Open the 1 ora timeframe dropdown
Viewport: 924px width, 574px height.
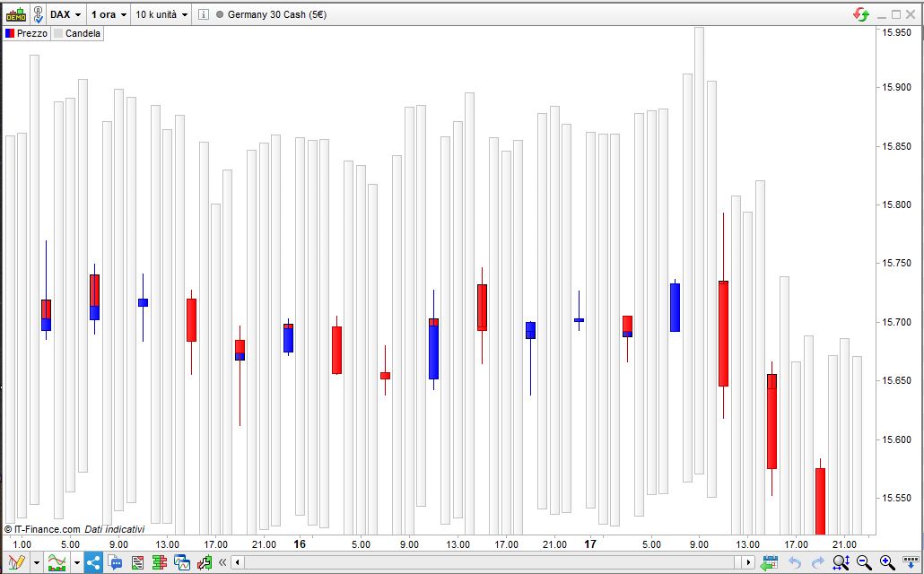tap(109, 14)
